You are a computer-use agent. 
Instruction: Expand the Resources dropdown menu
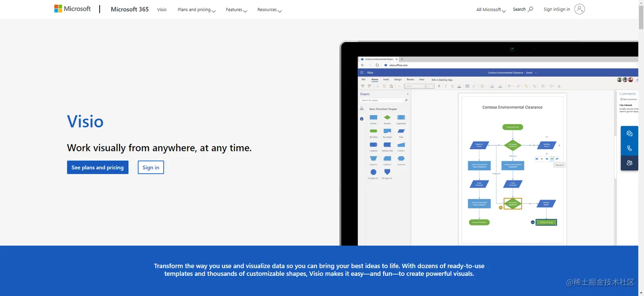click(x=270, y=9)
